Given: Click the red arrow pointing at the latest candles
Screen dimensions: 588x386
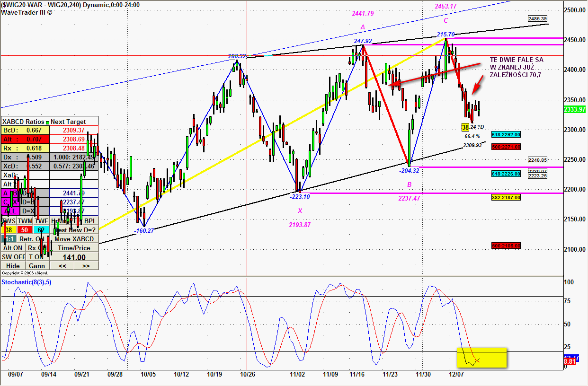Looking at the screenshot, I should click(478, 86).
